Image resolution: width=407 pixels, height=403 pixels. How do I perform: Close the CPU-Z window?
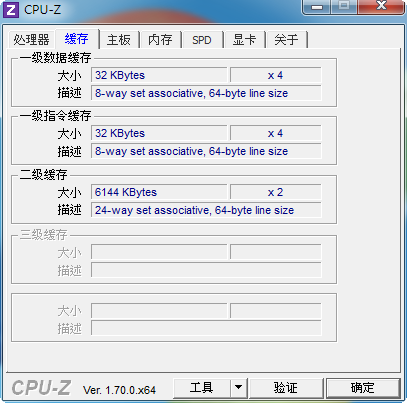point(381,6)
